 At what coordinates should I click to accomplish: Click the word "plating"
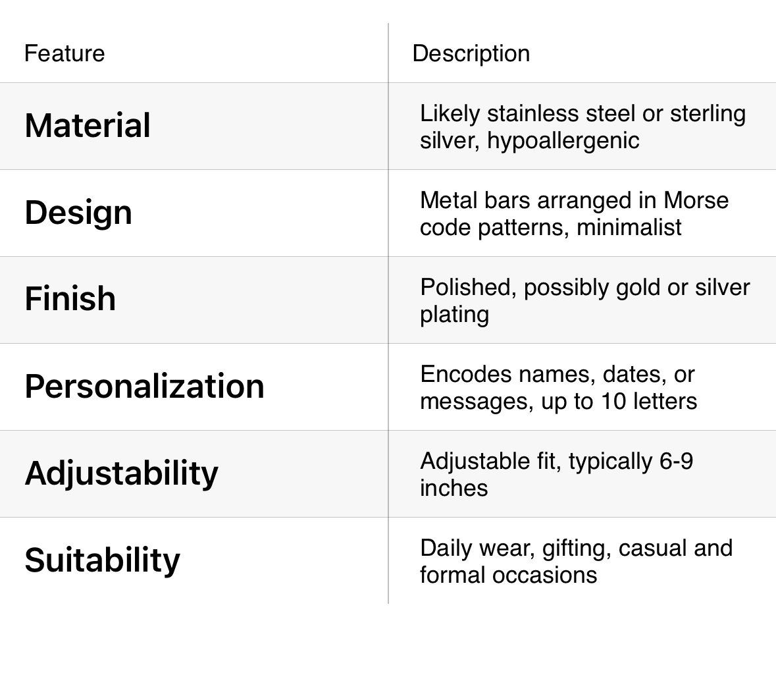(x=454, y=314)
